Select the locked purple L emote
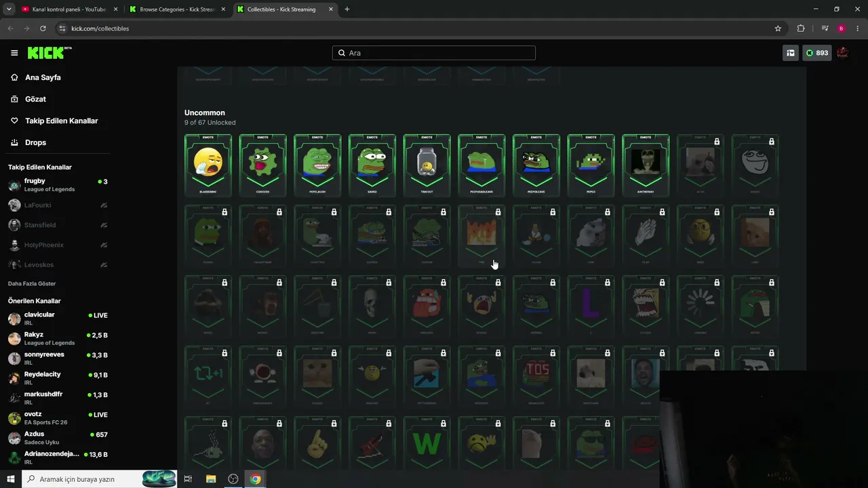This screenshot has height=488, width=868. 591,306
